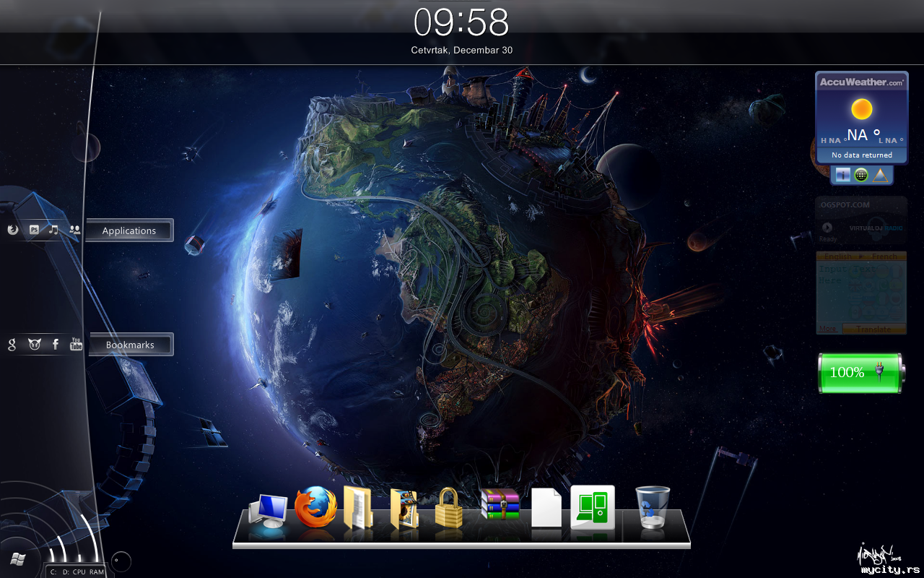The height and width of the screenshot is (578, 924).
Task: Open the Facebook bookmark icon
Action: [x=56, y=345]
